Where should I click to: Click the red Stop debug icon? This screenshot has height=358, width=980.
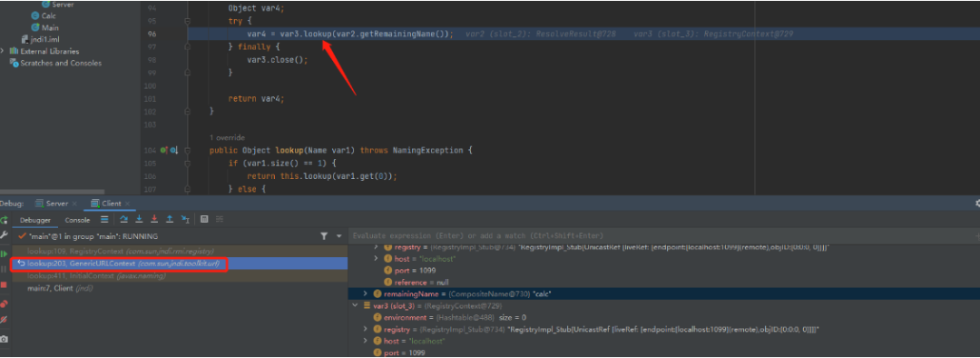pyautogui.click(x=4, y=284)
